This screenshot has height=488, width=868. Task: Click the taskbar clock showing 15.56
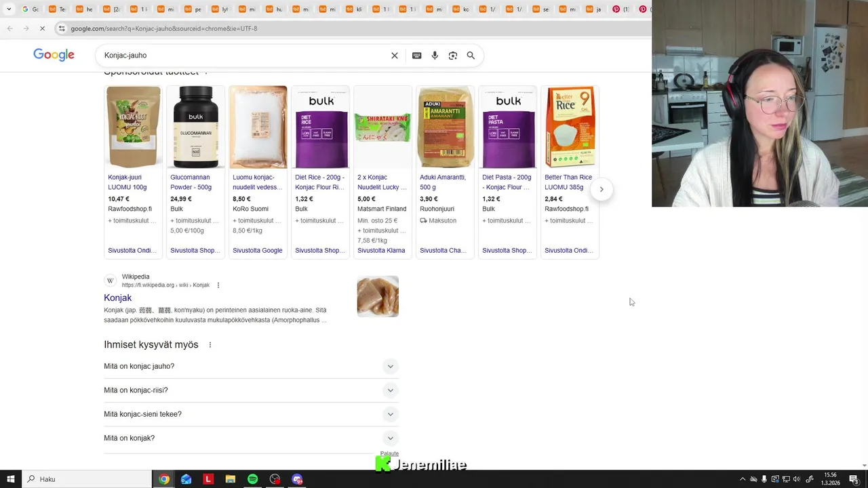coord(831,479)
